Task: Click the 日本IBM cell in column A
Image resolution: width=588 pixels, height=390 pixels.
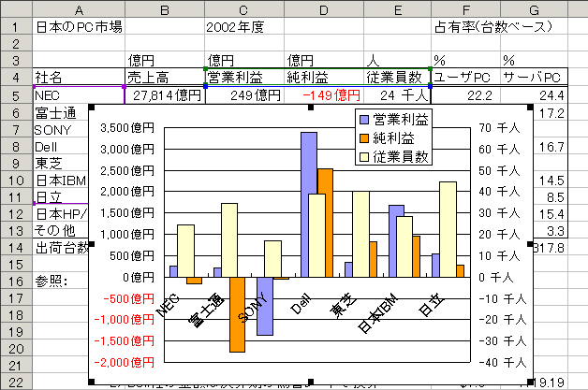Action: (x=61, y=181)
